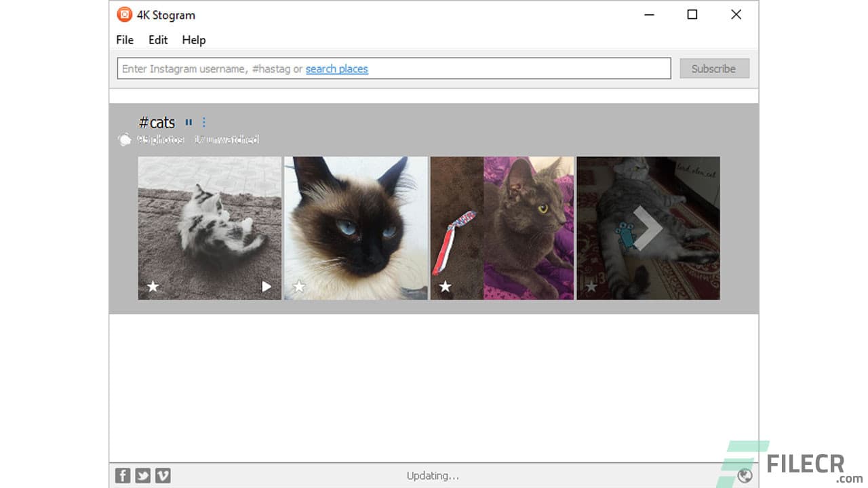
Task: Follow the search places link
Action: [337, 68]
